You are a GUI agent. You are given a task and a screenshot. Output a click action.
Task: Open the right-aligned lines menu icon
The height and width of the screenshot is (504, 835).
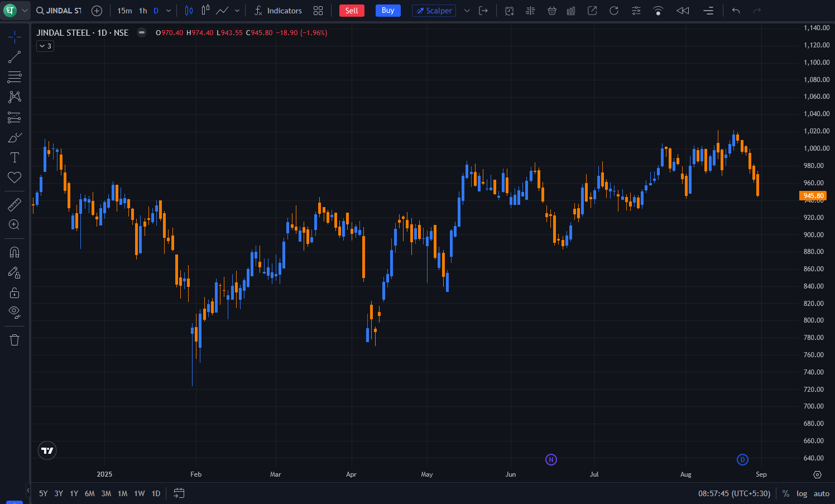(x=708, y=11)
